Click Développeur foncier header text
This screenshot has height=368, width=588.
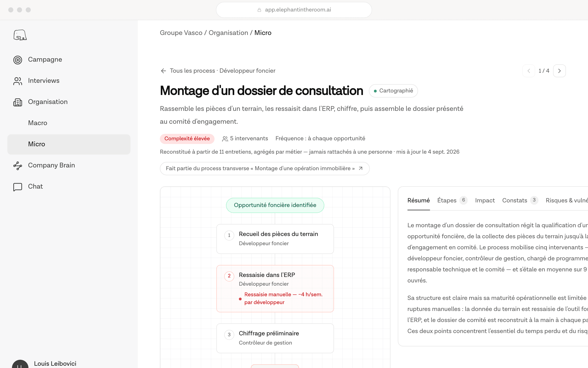click(x=247, y=71)
